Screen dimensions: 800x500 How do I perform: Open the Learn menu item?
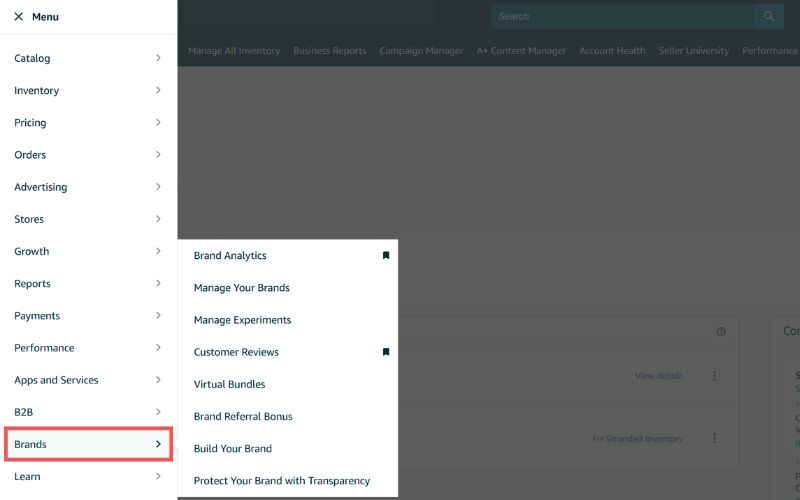88,476
